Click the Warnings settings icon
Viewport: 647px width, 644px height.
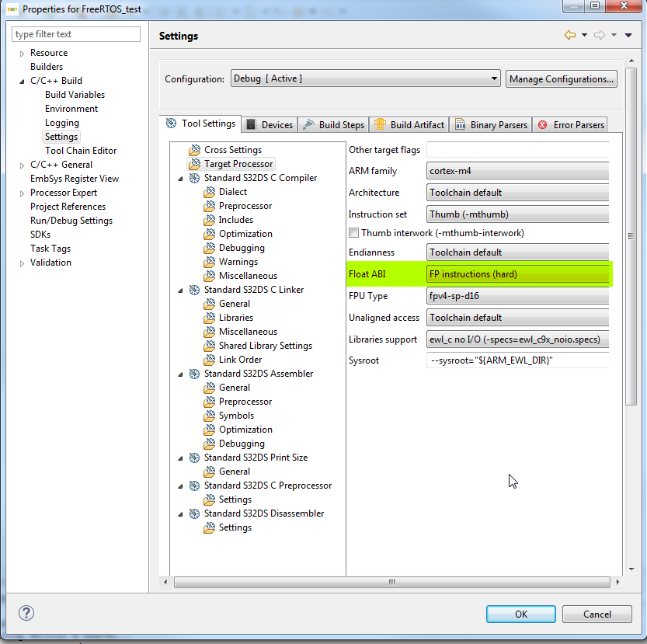click(209, 262)
